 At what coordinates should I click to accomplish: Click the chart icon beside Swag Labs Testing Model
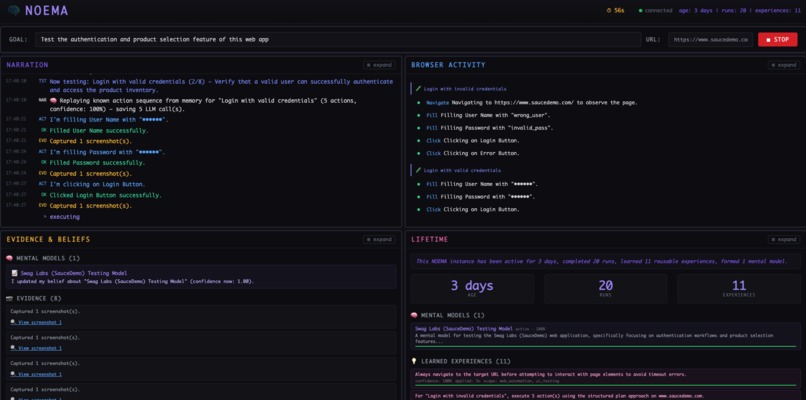click(14, 273)
